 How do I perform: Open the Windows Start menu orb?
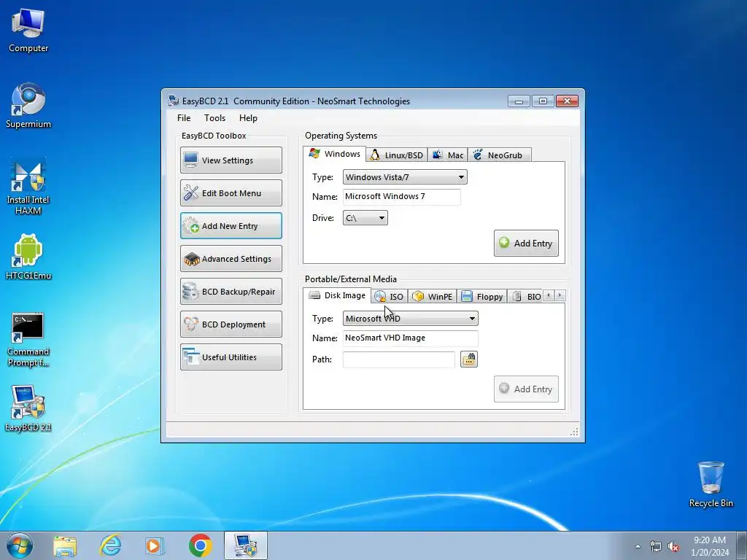(x=20, y=545)
